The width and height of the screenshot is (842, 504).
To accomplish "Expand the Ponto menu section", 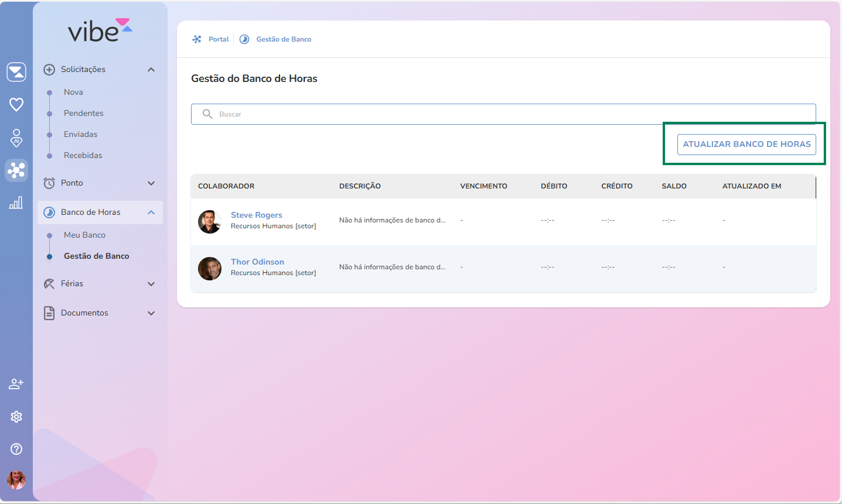I will pos(151,183).
